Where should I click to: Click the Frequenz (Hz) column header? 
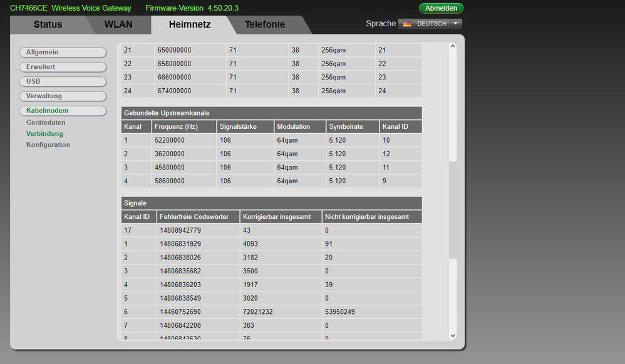click(183, 126)
